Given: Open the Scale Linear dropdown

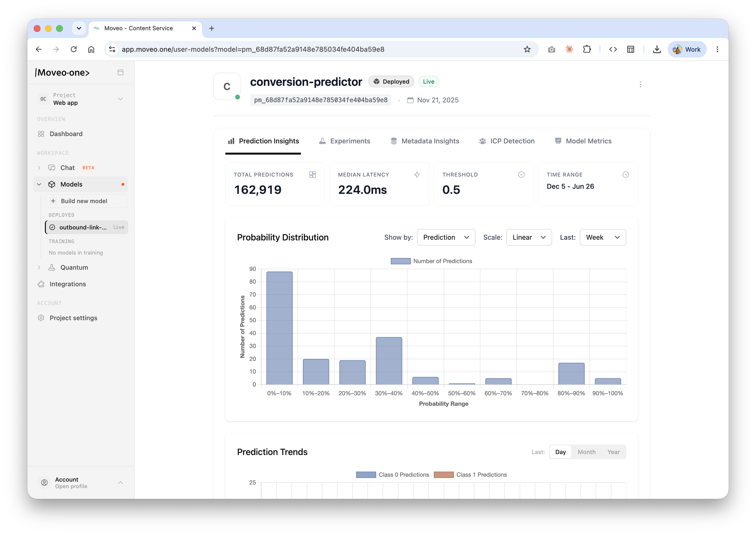Looking at the screenshot, I should point(529,237).
